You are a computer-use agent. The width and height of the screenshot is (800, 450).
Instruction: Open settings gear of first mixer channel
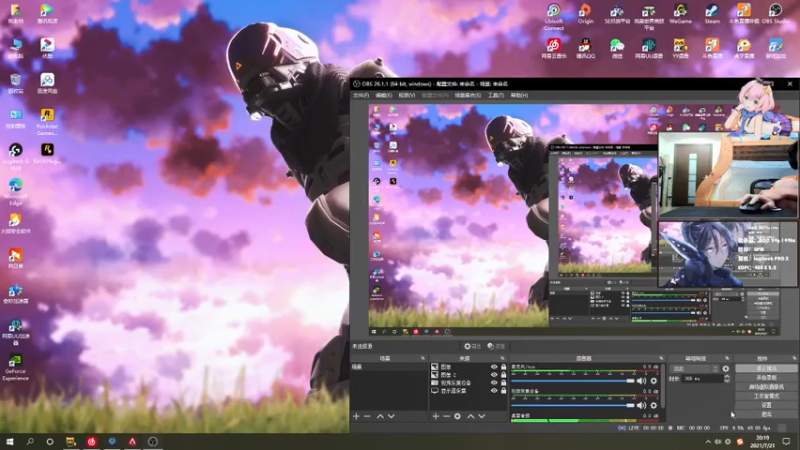(654, 381)
